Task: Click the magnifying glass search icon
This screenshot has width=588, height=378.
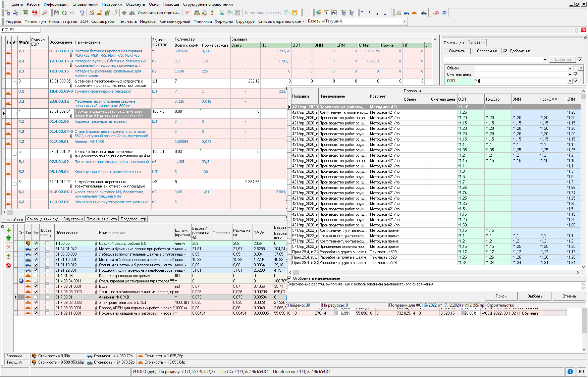Action: (44, 13)
